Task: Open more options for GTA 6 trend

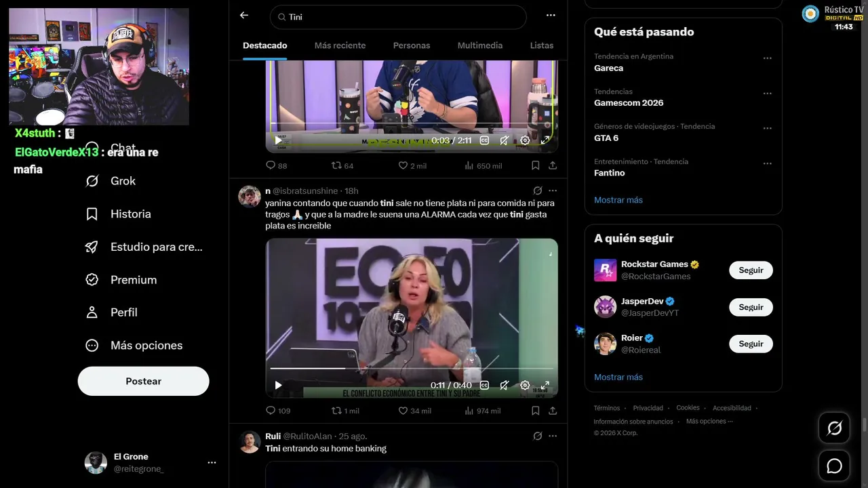Action: tap(768, 128)
